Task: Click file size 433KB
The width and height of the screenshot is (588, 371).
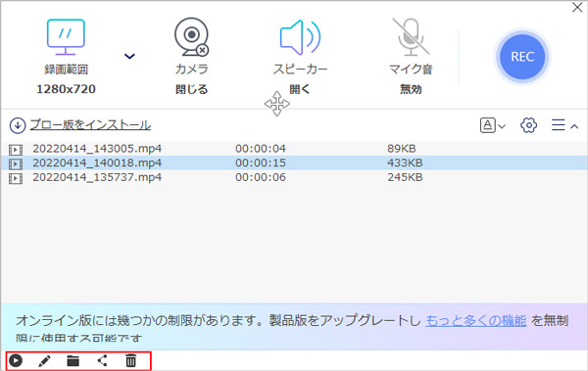Action: coord(405,163)
